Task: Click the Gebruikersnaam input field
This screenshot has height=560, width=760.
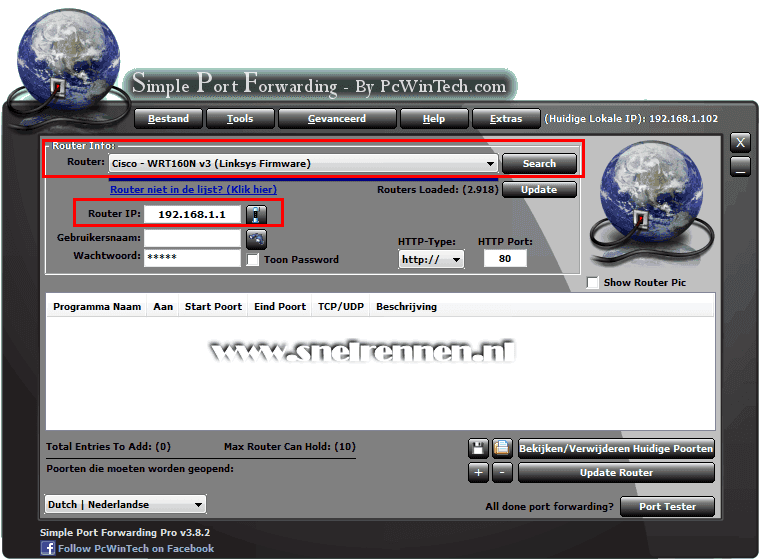Action: [x=192, y=239]
